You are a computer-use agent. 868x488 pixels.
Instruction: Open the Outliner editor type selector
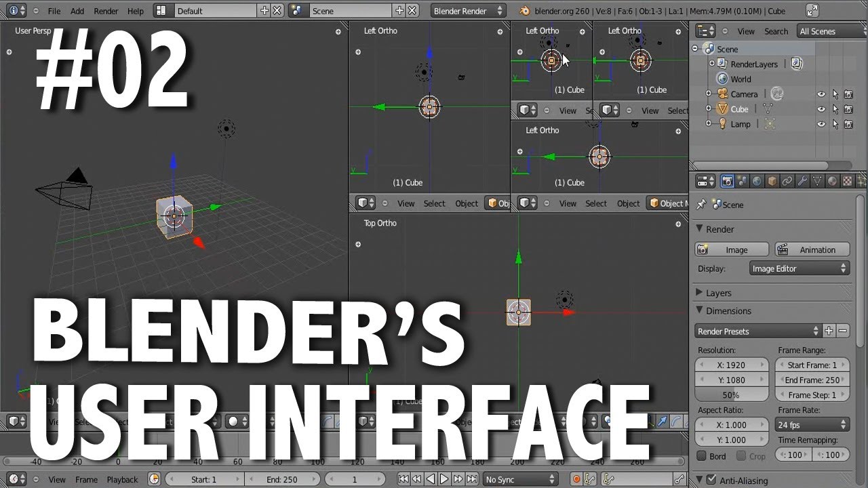point(706,31)
